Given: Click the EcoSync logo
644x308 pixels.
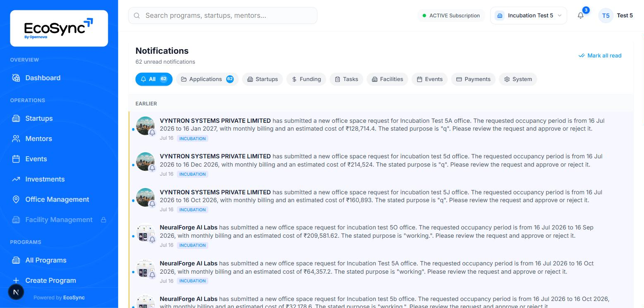Looking at the screenshot, I should coord(59,28).
